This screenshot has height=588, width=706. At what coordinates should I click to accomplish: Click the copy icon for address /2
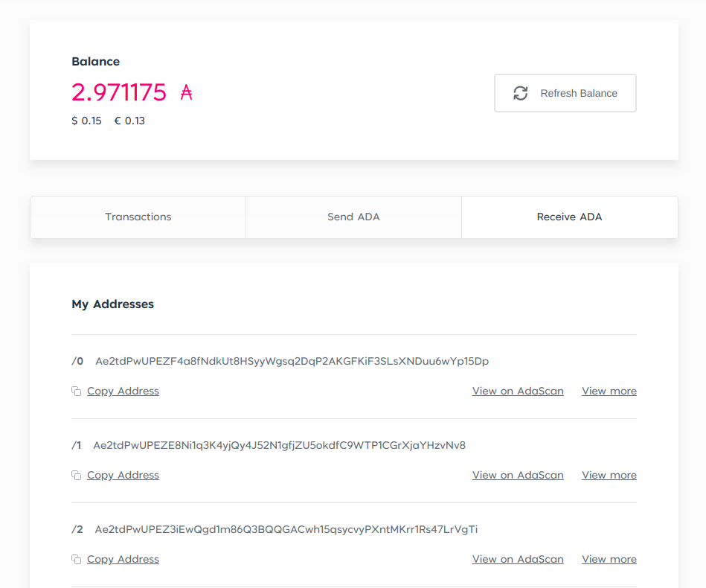[76, 559]
